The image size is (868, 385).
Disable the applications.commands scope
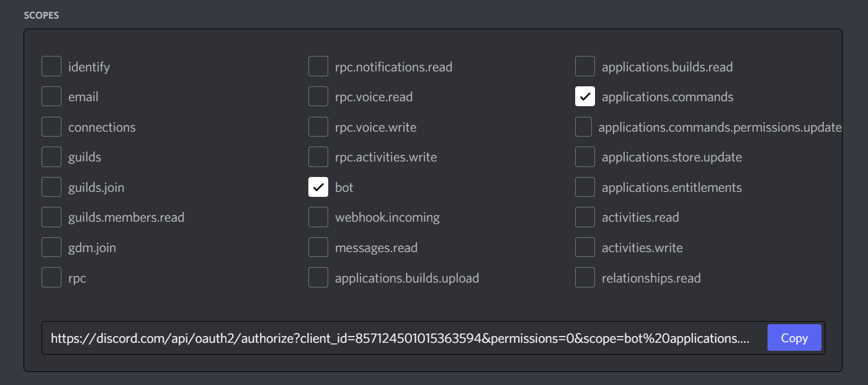[x=585, y=96]
